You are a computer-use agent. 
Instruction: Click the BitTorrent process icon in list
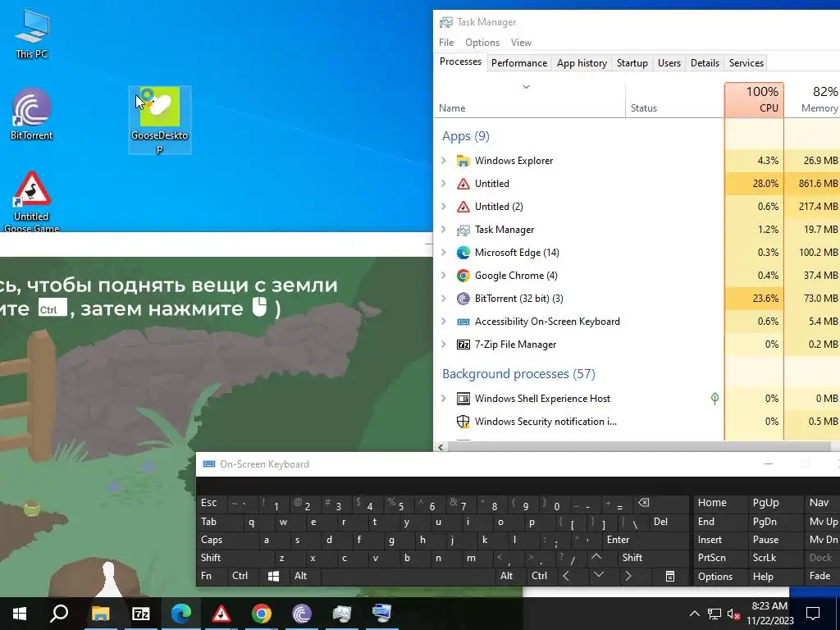(x=463, y=299)
